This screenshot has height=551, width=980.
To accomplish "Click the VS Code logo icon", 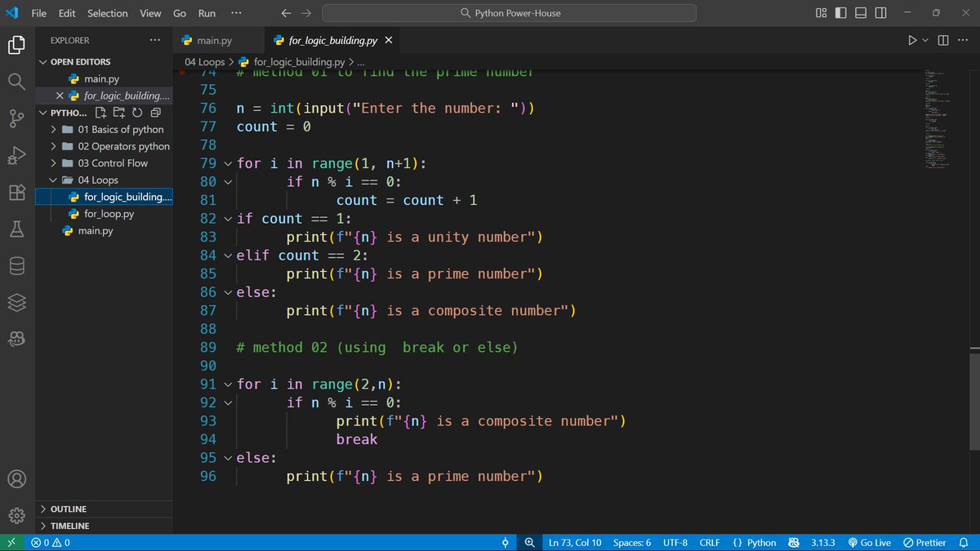I will coord(11,13).
